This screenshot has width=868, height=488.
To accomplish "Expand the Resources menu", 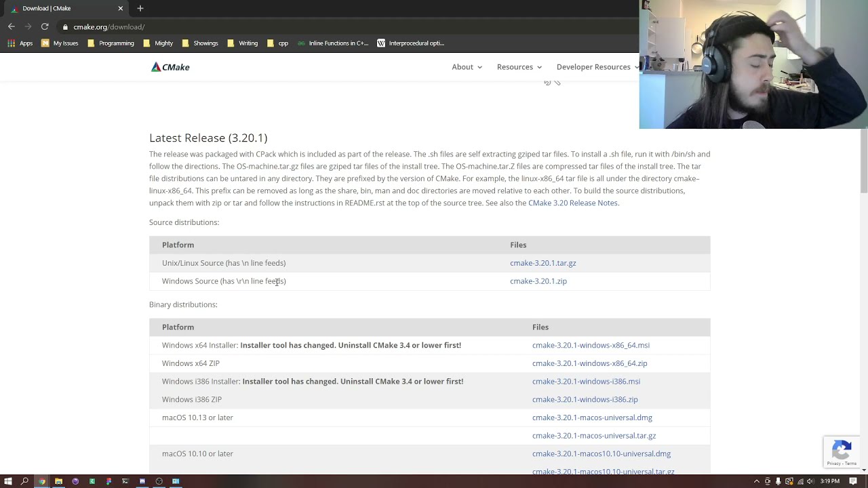I will tap(519, 67).
